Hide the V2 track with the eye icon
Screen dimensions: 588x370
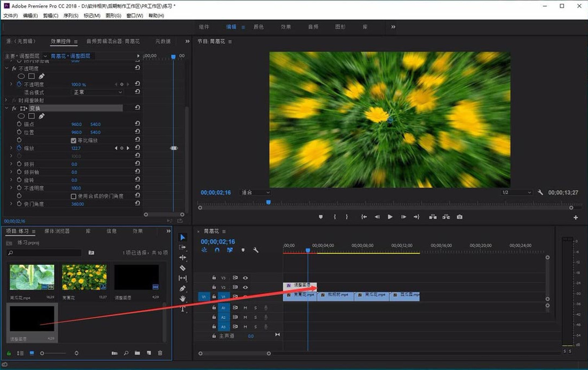245,287
